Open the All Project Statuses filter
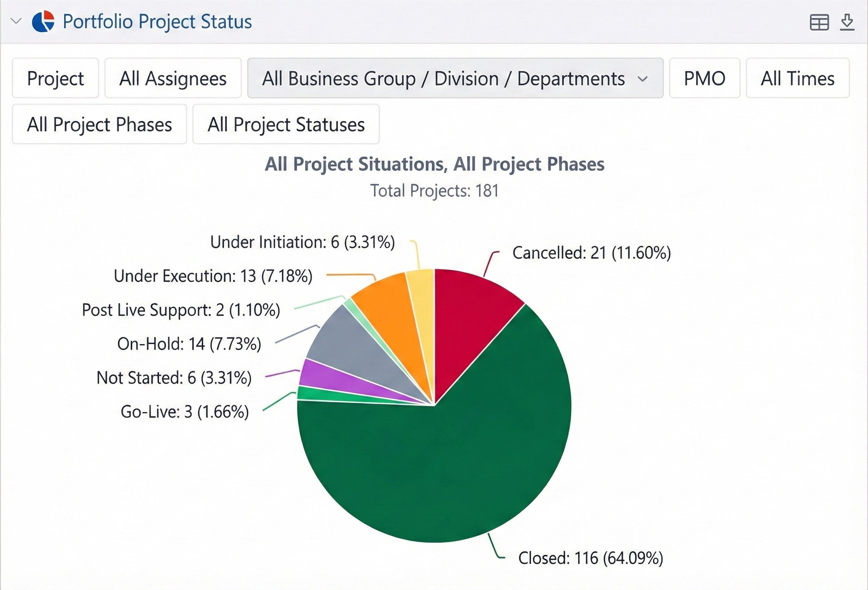Image resolution: width=868 pixels, height=590 pixels. [x=286, y=125]
